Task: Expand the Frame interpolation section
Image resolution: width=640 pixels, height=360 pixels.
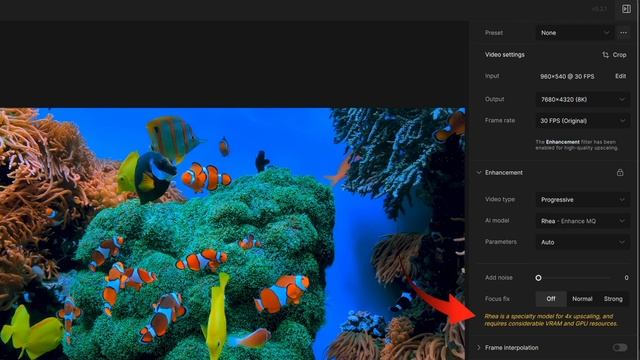Action: coord(479,348)
